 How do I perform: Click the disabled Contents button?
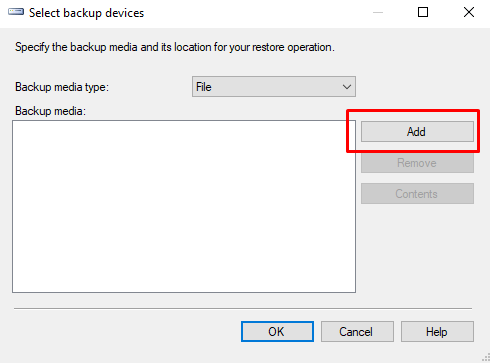click(x=417, y=193)
